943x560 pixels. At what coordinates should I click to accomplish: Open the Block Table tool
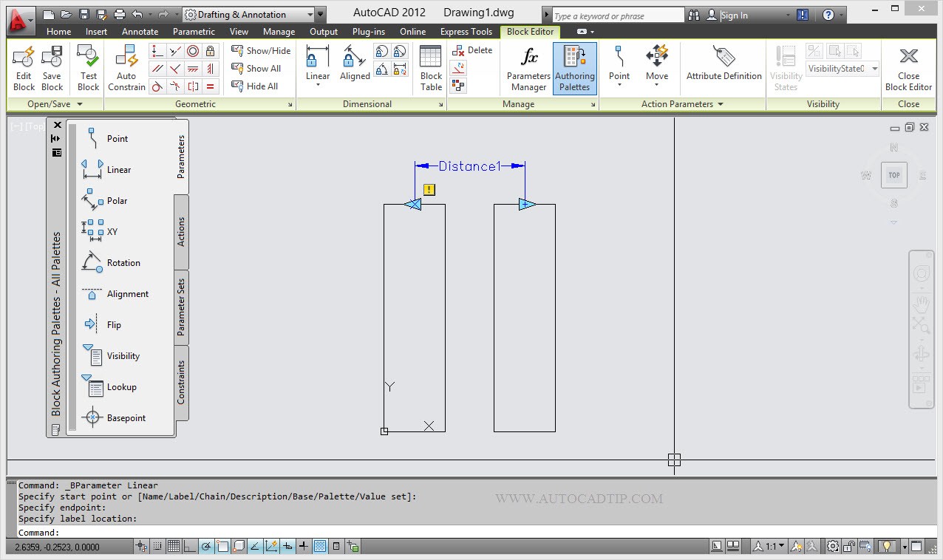(431, 68)
